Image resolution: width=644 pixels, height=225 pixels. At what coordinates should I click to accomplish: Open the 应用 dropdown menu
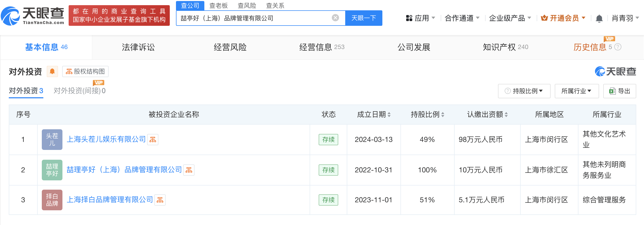(x=421, y=18)
